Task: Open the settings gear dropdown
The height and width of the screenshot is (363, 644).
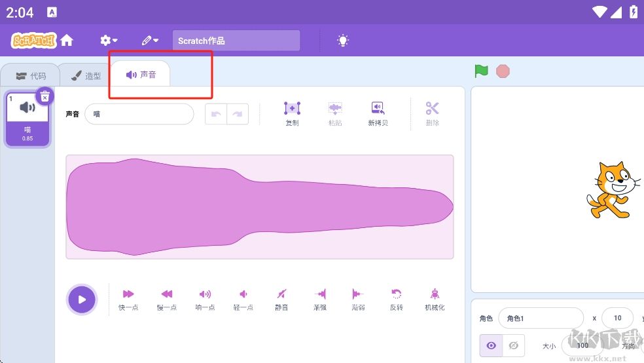Action: tap(109, 40)
